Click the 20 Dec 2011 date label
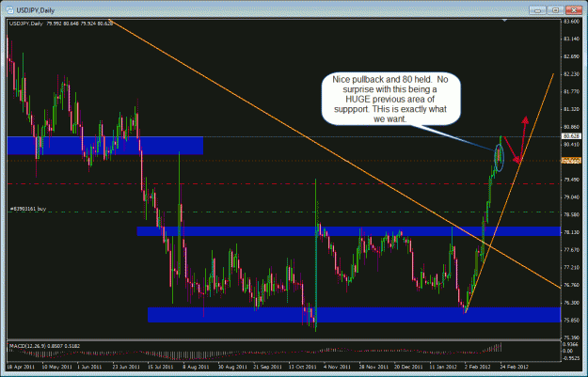The width and height of the screenshot is (588, 377). click(x=408, y=367)
